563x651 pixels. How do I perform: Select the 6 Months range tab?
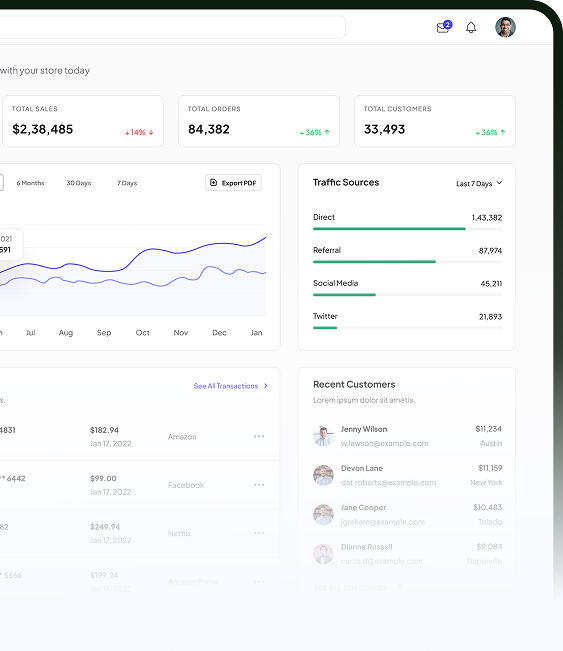30,183
